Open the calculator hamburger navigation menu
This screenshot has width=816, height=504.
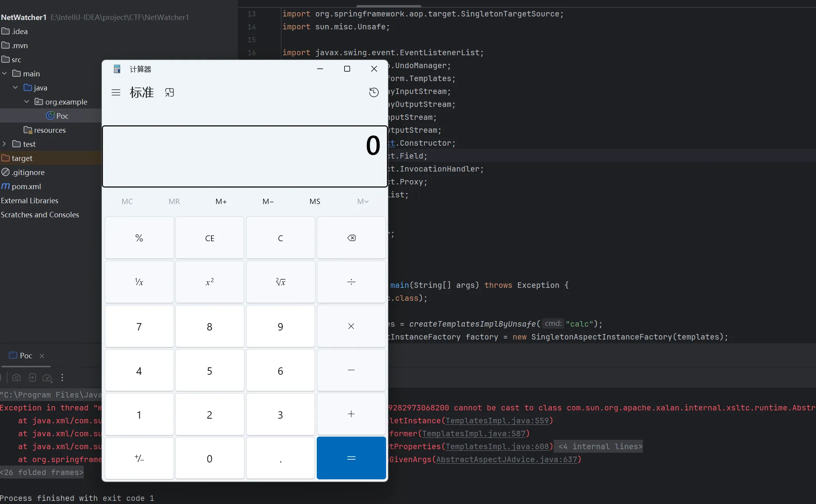point(116,92)
